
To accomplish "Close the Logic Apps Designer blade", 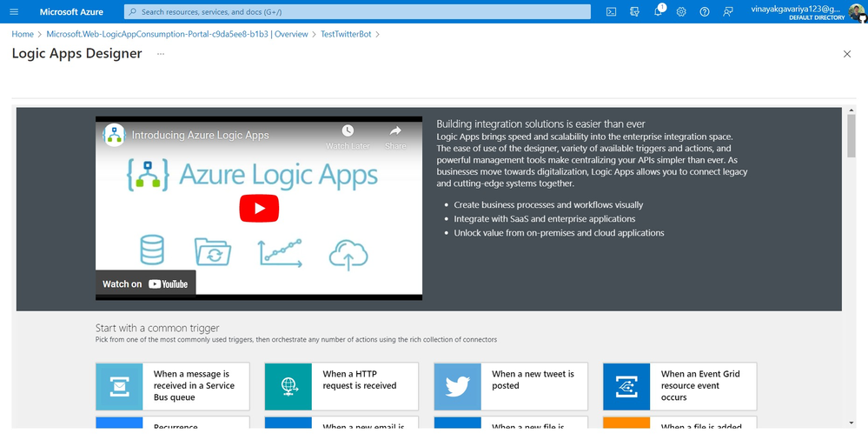I will tap(847, 54).
